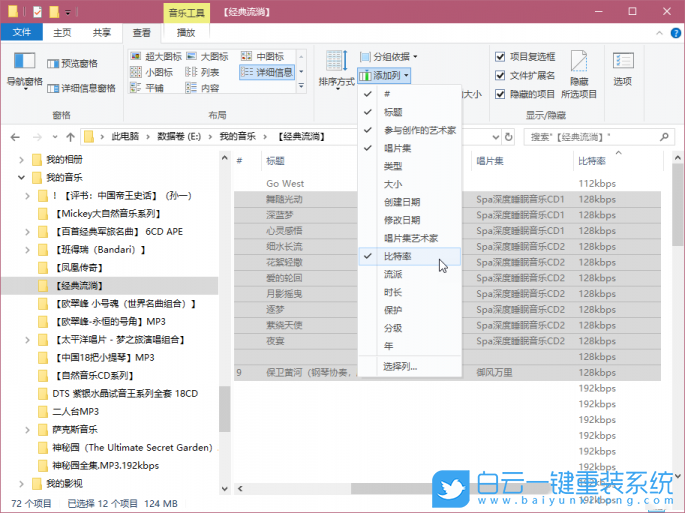Switch to the 主页 (Home) tab

click(x=62, y=33)
